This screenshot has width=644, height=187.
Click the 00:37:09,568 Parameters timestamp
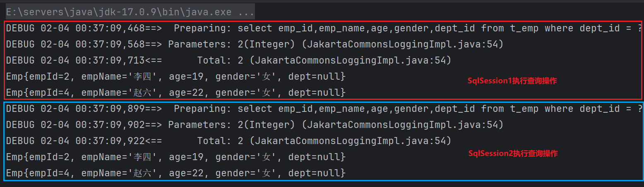point(110,44)
